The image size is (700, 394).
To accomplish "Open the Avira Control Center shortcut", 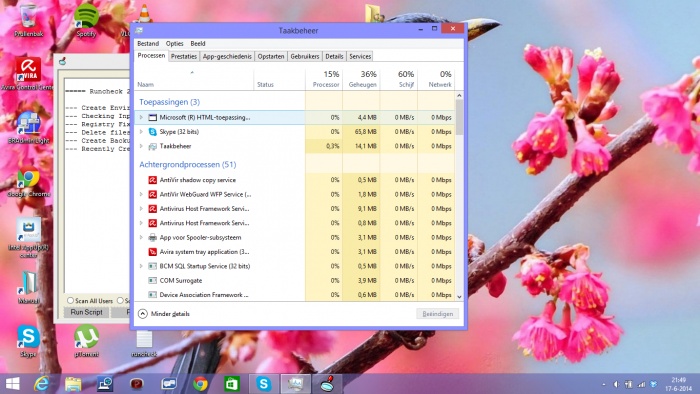I will [28, 74].
